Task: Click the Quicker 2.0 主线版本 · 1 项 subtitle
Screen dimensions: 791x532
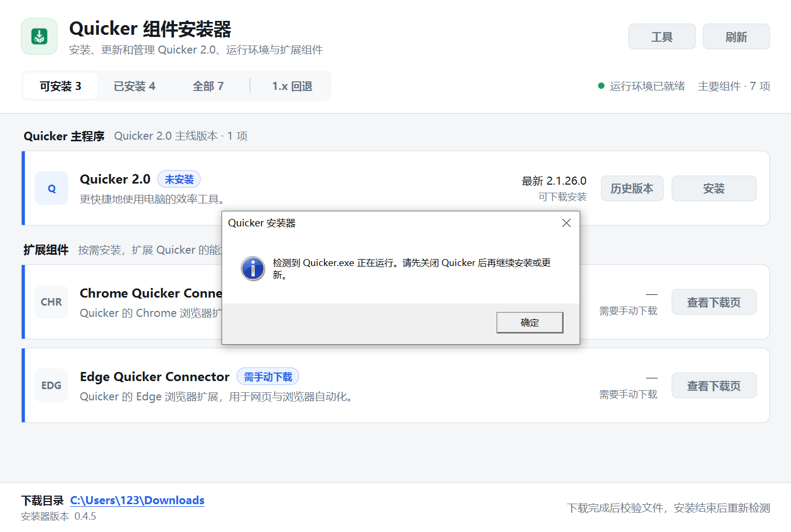Action: click(181, 136)
